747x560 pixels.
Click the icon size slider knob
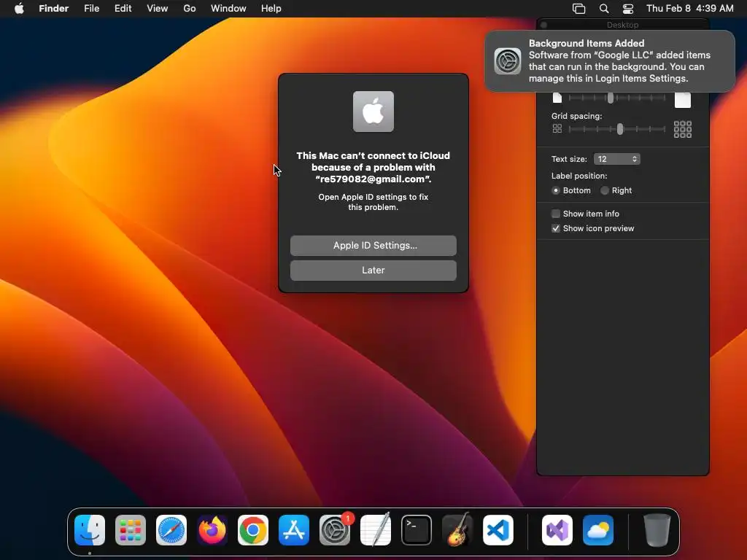[x=611, y=98]
